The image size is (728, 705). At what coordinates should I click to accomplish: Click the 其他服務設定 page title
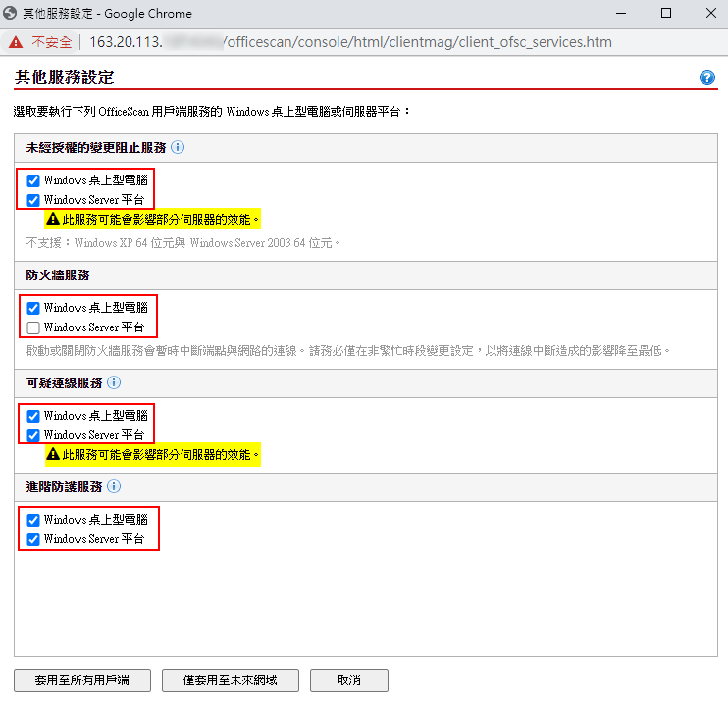64,77
